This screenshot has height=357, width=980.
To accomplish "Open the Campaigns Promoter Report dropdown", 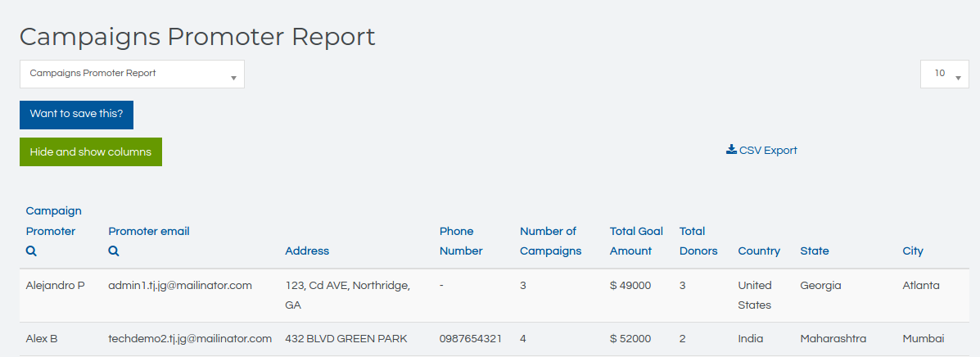I will tap(132, 74).
